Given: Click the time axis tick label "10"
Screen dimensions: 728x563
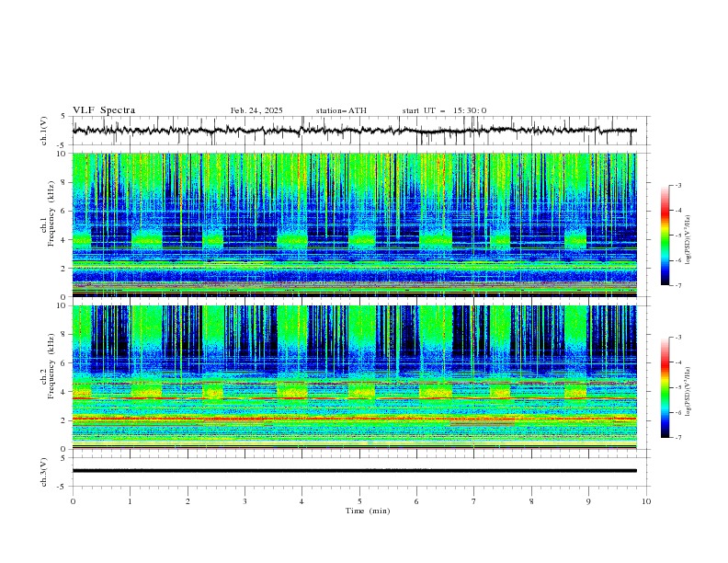Looking at the screenshot, I should click(646, 501).
